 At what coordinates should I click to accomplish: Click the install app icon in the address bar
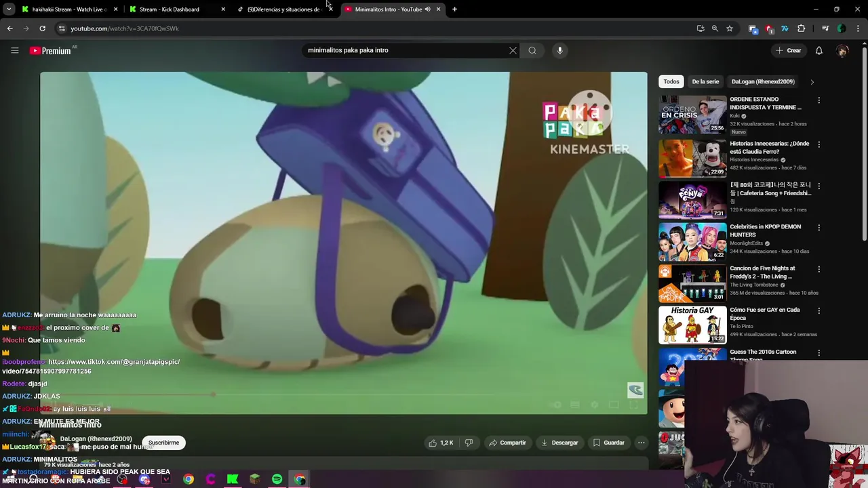tap(701, 28)
